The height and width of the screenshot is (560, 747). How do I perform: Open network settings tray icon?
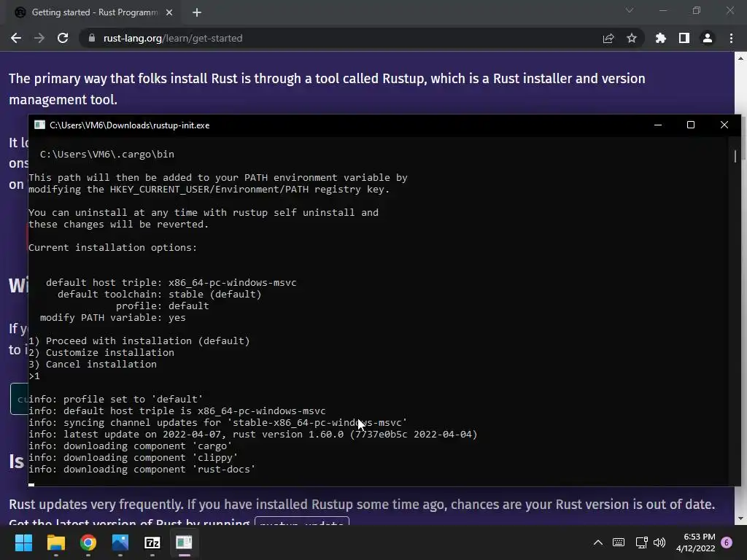641,542
